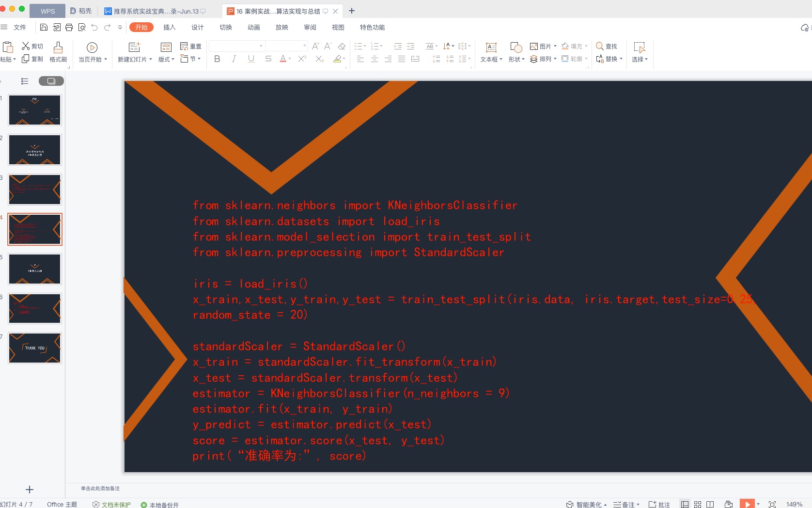Click the Print icon

point(69,27)
